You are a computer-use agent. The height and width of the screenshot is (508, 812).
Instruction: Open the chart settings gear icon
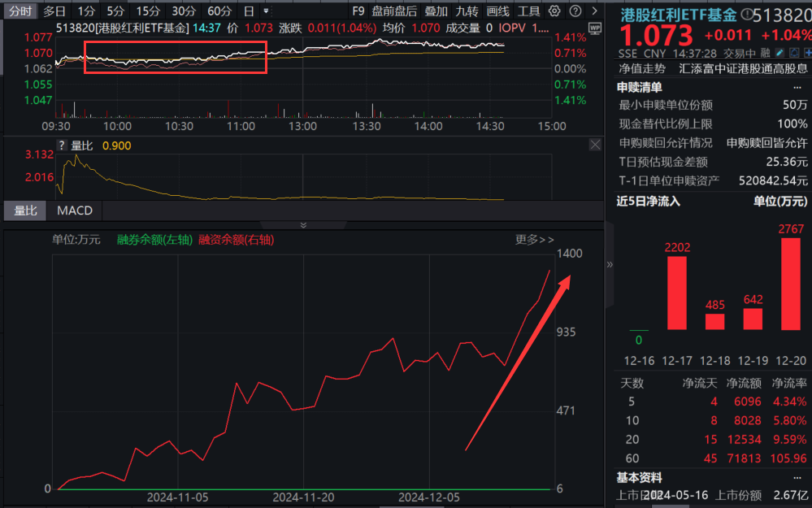tap(554, 11)
